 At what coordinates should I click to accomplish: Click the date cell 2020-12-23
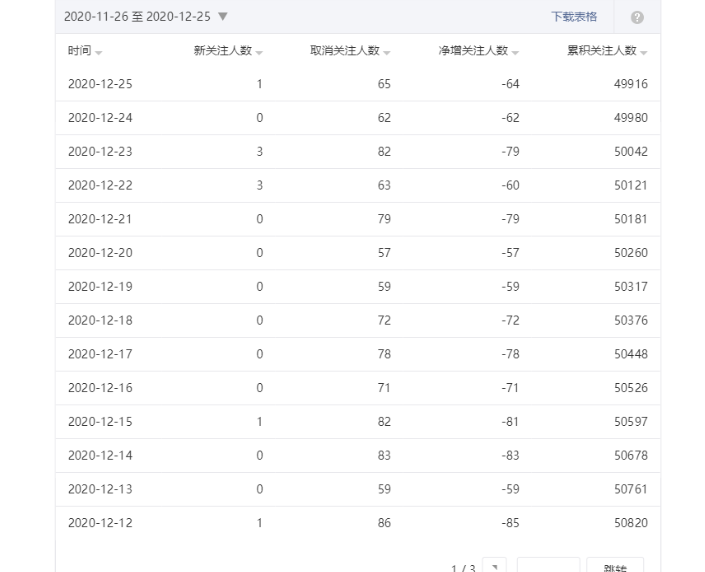tap(100, 152)
